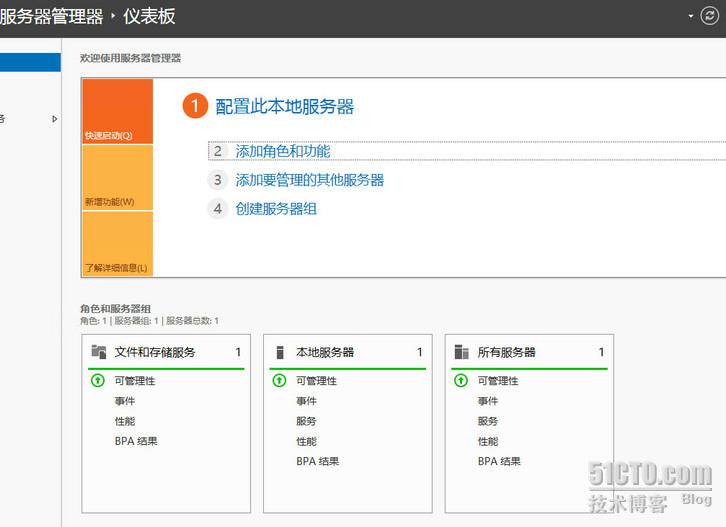The width and height of the screenshot is (726, 527).
Task: Open the 快速启动(Q) tile
Action: click(117, 111)
